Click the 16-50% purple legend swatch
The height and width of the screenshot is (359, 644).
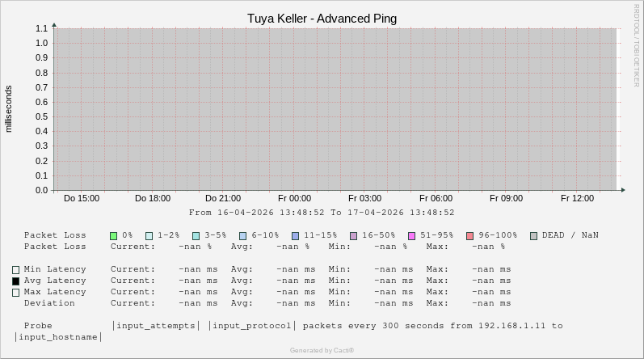353,236
